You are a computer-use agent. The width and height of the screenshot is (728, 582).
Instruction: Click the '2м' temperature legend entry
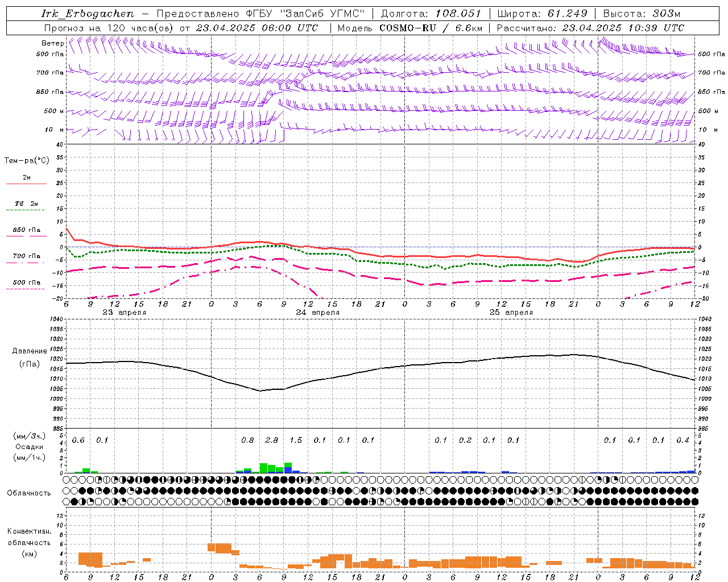click(27, 178)
